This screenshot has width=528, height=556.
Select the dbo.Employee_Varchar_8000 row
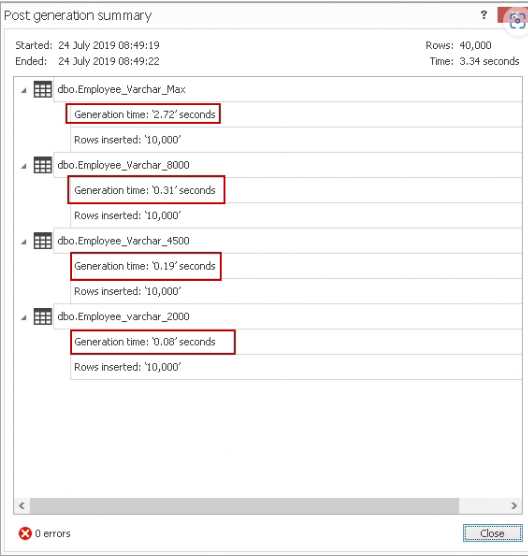pyautogui.click(x=288, y=165)
